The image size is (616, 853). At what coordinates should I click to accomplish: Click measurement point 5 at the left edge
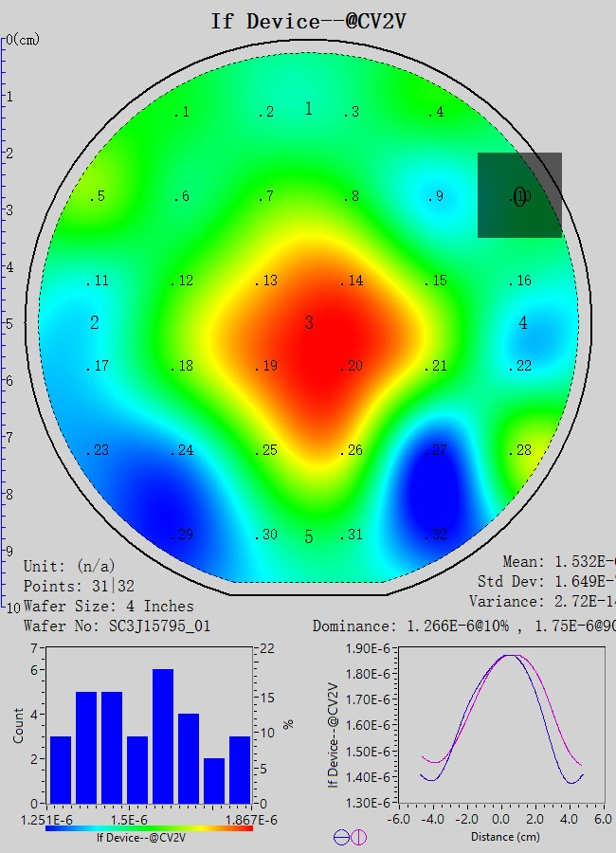click(x=98, y=197)
